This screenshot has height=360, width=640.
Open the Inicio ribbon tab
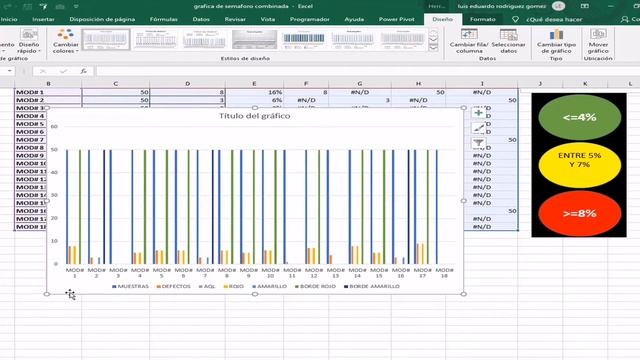(9, 19)
